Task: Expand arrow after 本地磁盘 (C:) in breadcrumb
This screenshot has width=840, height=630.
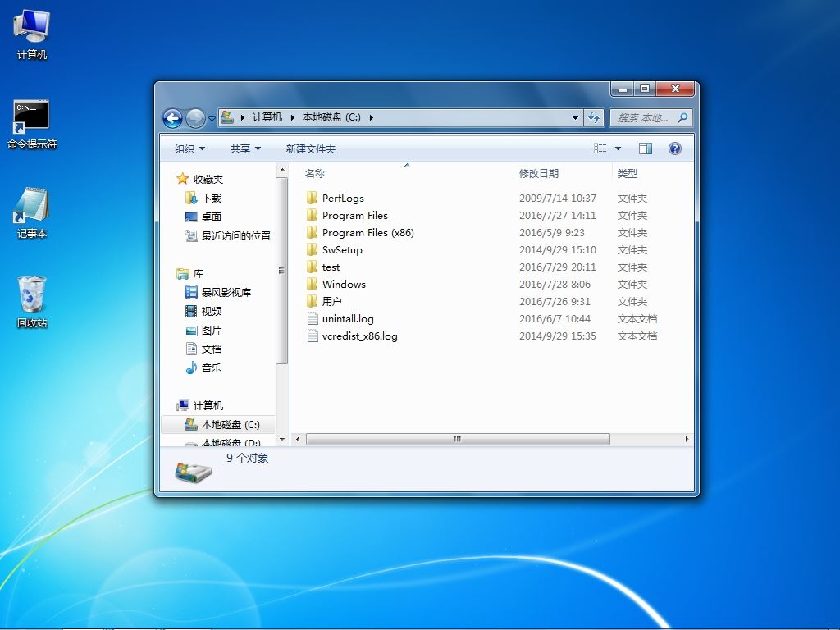Action: [371, 117]
